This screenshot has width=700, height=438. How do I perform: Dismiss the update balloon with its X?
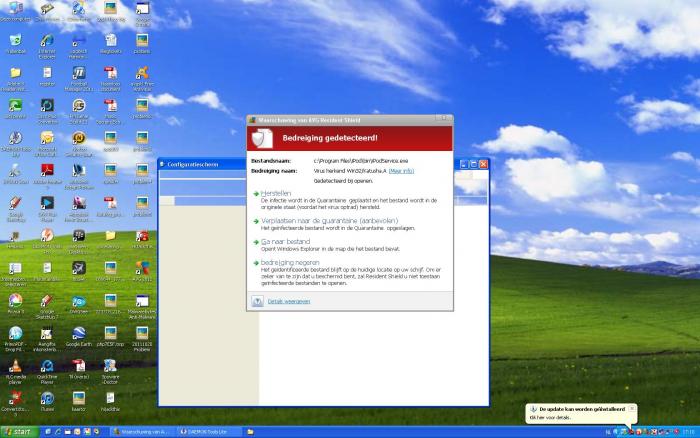pos(632,409)
